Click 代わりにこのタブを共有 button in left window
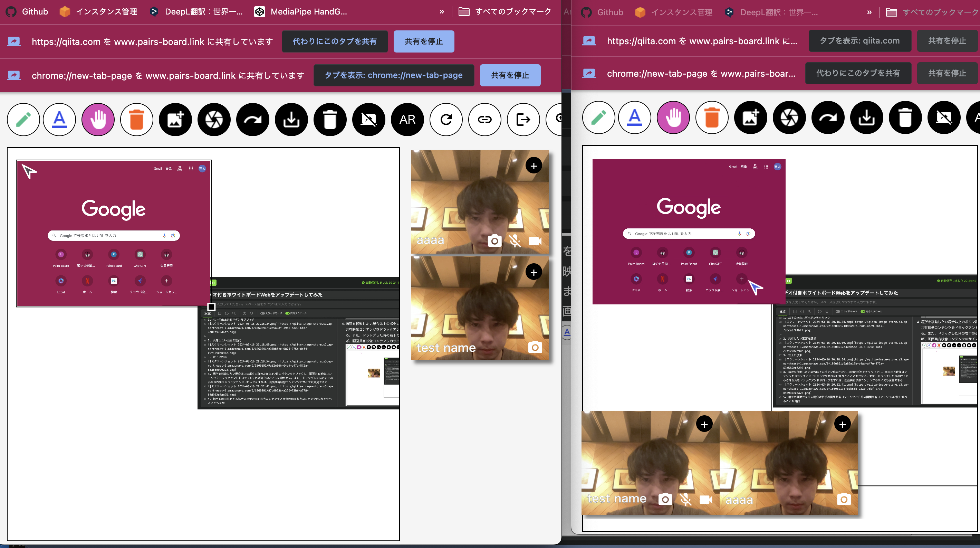Image resolution: width=980 pixels, height=548 pixels. coord(334,41)
